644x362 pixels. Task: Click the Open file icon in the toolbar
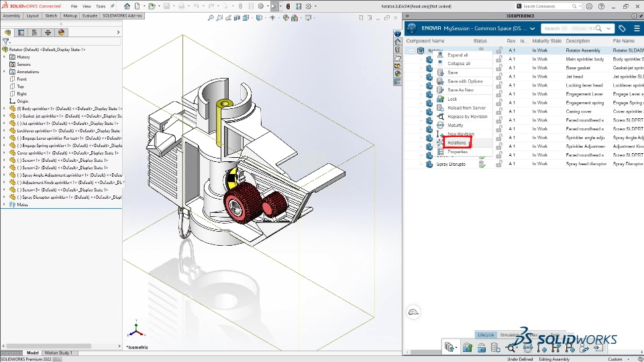tap(152, 6)
